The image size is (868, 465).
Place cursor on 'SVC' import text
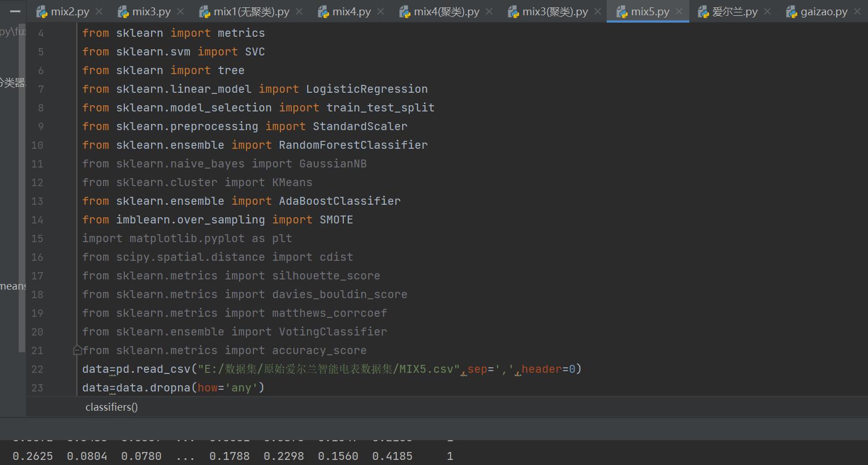254,51
